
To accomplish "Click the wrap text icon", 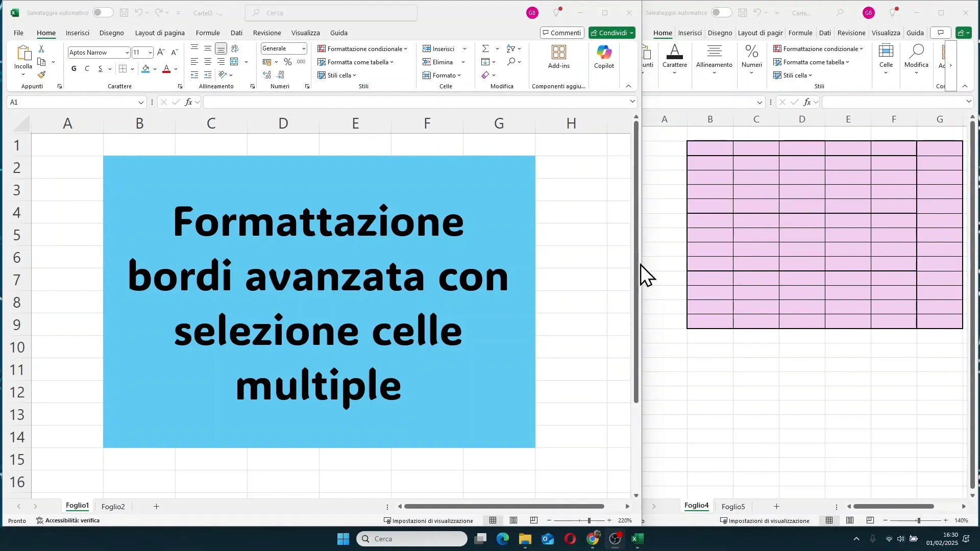I will tap(235, 48).
